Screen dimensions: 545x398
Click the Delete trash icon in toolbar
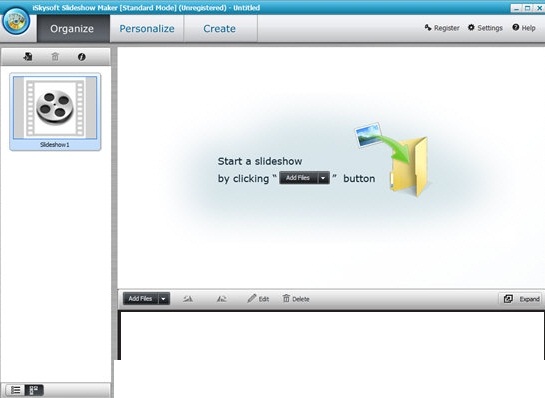tap(286, 298)
